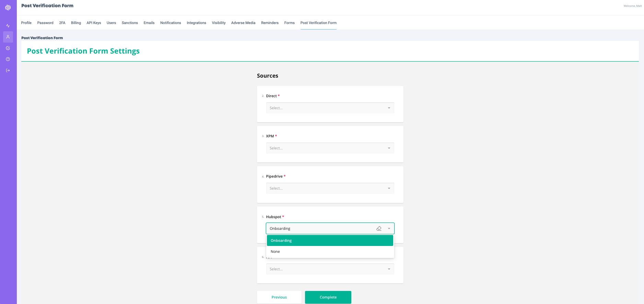
Task: Choose the highlighted Onboarding option in list
Action: coord(330,240)
